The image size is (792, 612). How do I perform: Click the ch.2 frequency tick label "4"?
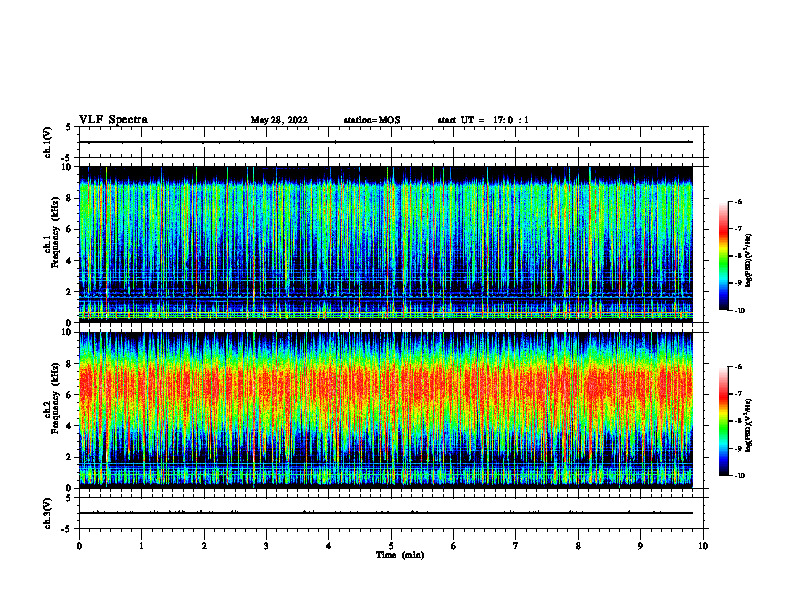coord(70,426)
